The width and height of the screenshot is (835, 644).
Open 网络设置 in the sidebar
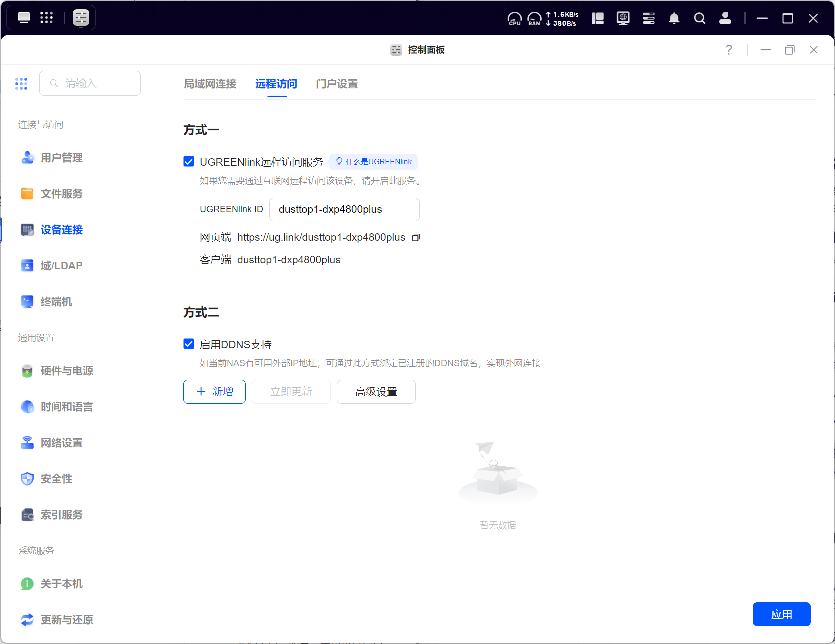pos(61,443)
